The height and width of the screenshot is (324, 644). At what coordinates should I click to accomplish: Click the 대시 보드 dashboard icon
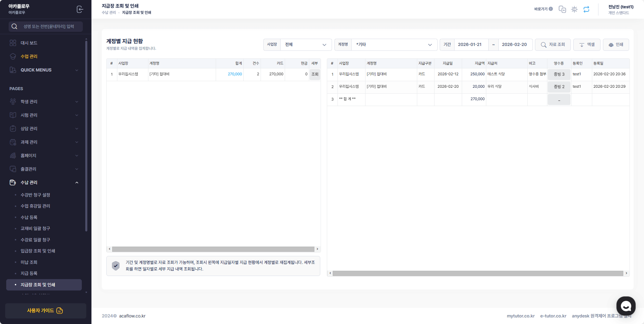(x=13, y=43)
